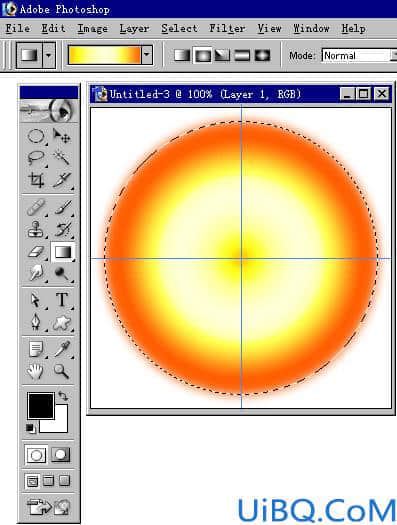
Task: Select the Notes tool
Action: 36,349
